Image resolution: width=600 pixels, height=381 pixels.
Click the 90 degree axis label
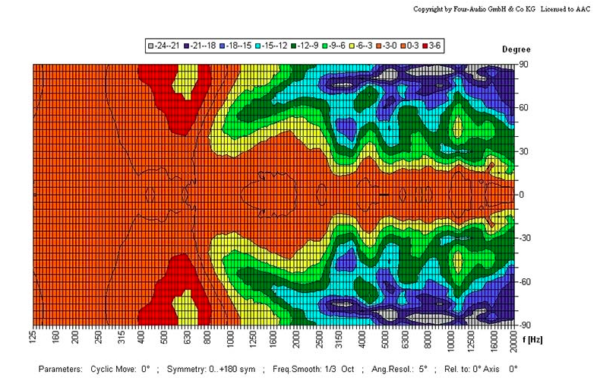pos(523,64)
